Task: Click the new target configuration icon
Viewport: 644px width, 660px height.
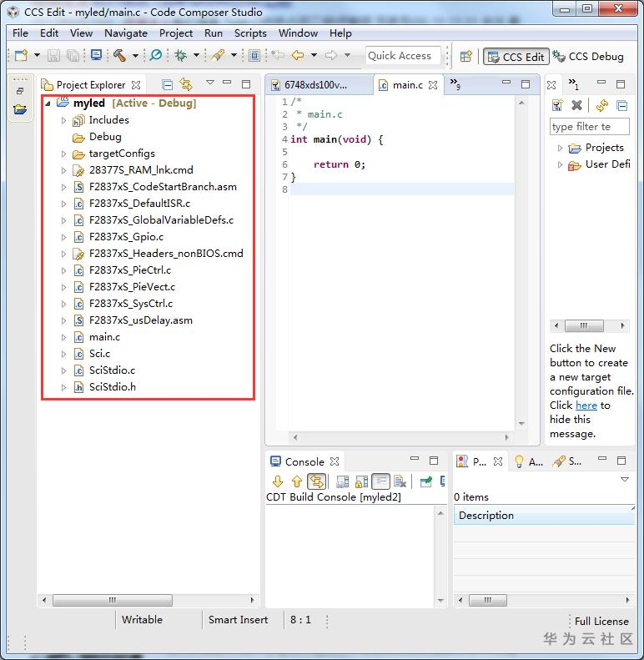Action: [x=557, y=105]
